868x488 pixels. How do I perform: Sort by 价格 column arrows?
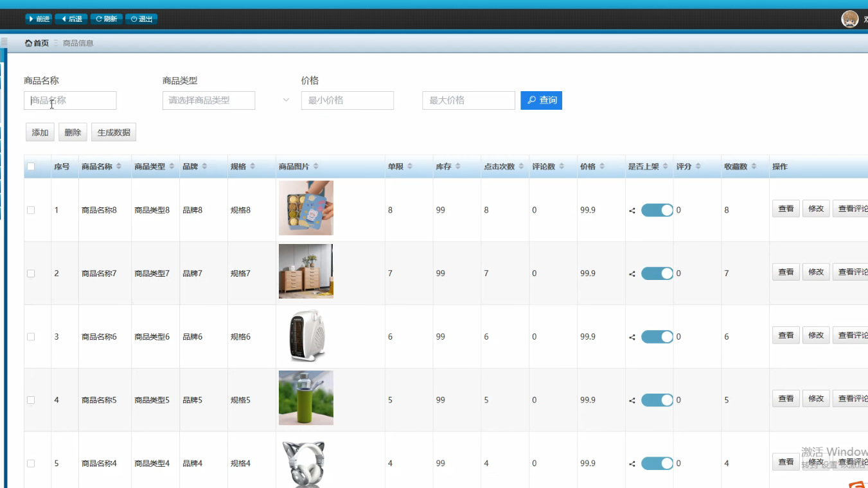point(602,166)
